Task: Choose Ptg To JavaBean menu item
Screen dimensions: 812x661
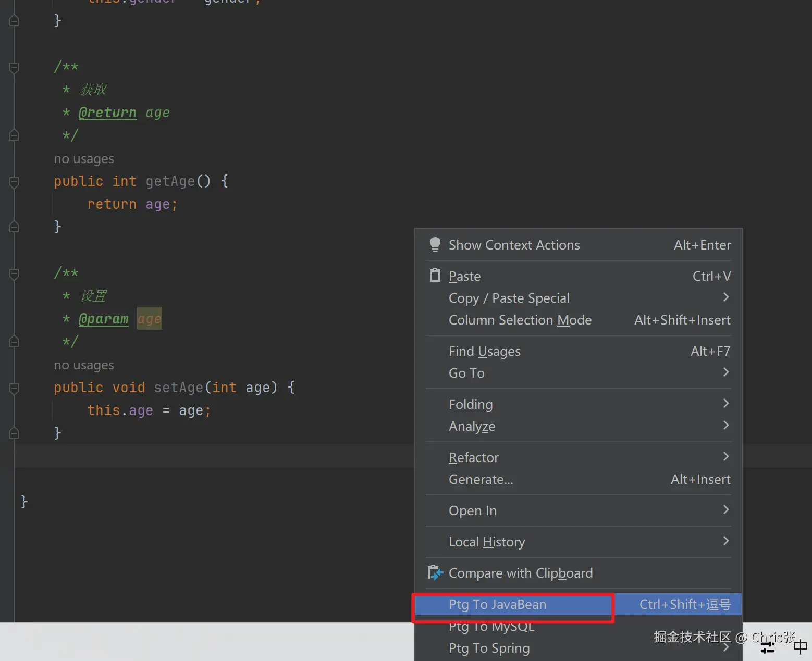Action: tap(579, 604)
